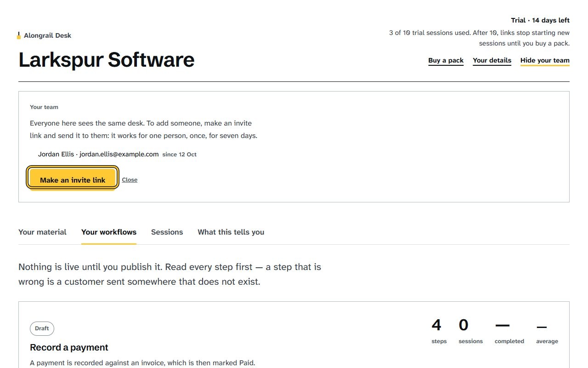
Task: Click the 'A payment is recorded against an invoice' description
Action: click(142, 363)
